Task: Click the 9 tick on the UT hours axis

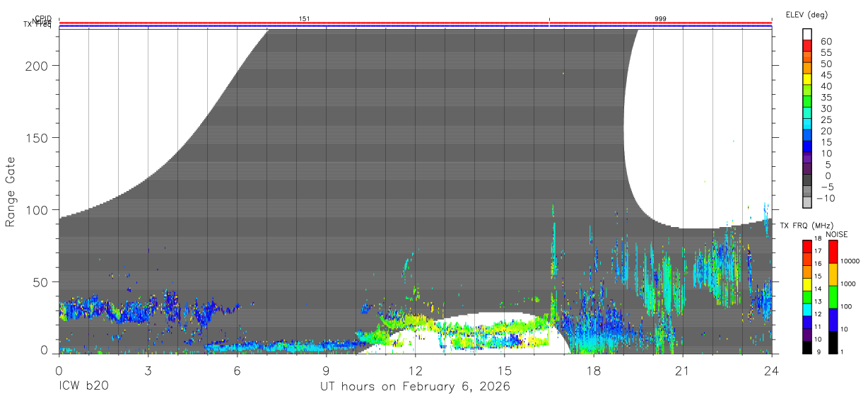Action: coord(326,371)
